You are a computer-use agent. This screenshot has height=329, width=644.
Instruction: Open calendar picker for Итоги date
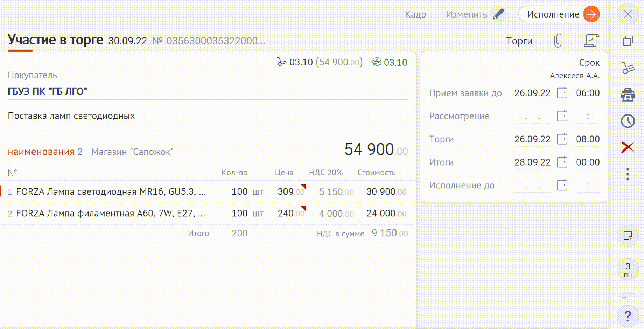[562, 162]
